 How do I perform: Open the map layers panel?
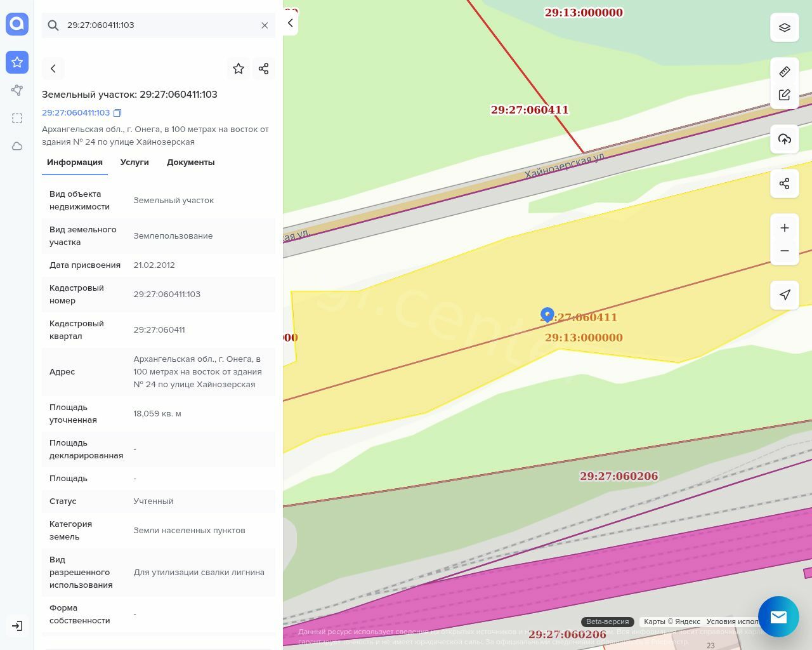click(x=784, y=28)
